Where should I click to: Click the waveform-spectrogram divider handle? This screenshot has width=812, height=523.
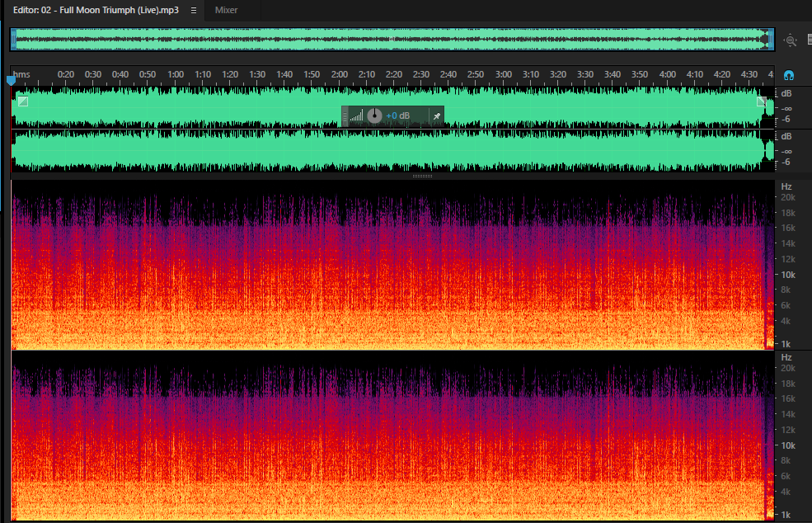pos(422,177)
